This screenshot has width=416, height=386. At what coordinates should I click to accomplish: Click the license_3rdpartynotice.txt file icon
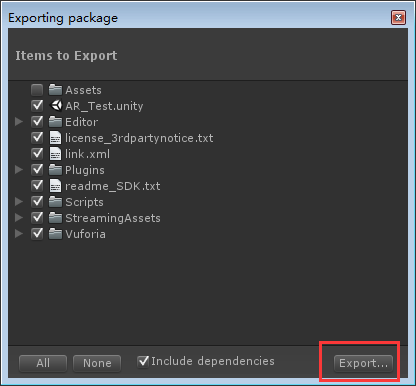[55, 138]
